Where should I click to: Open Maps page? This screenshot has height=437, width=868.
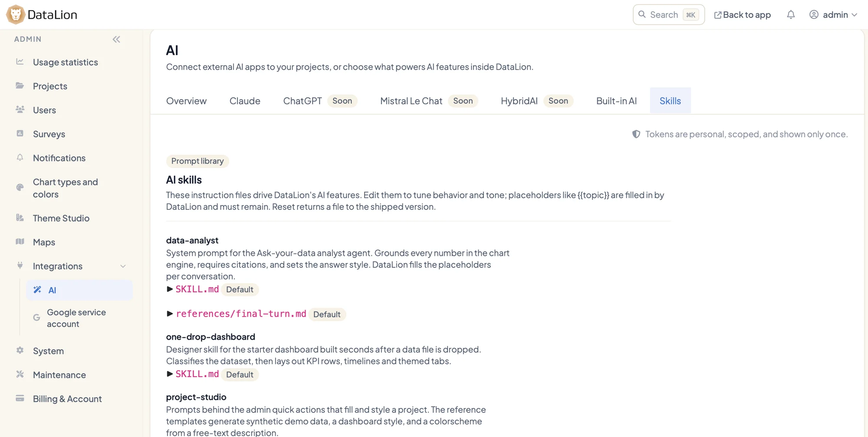coord(44,242)
